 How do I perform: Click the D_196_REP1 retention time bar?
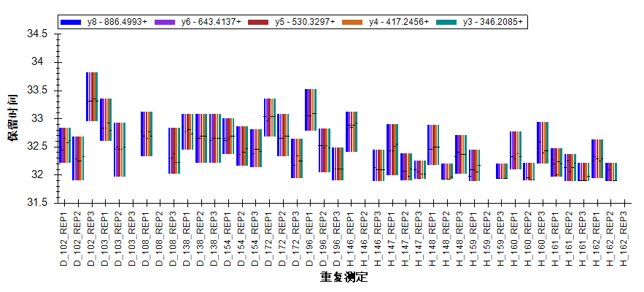click(311, 109)
